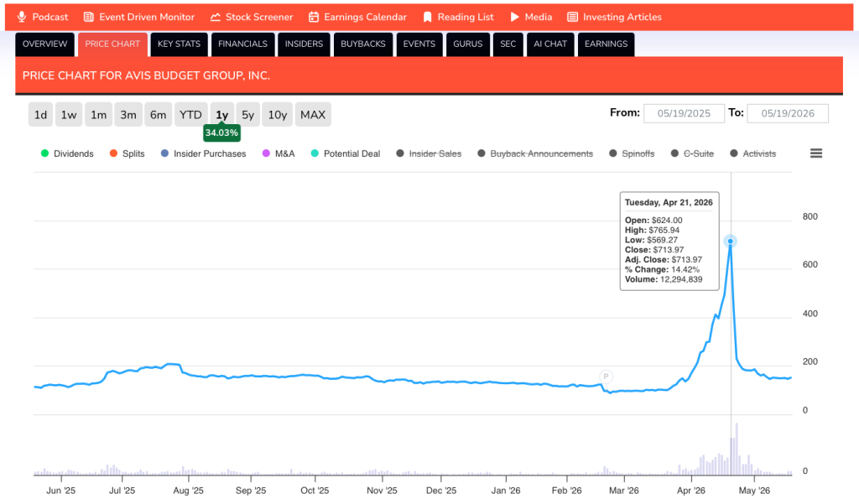The width and height of the screenshot is (859, 504).
Task: Click the To date field 05/19/2026
Action: pos(788,113)
